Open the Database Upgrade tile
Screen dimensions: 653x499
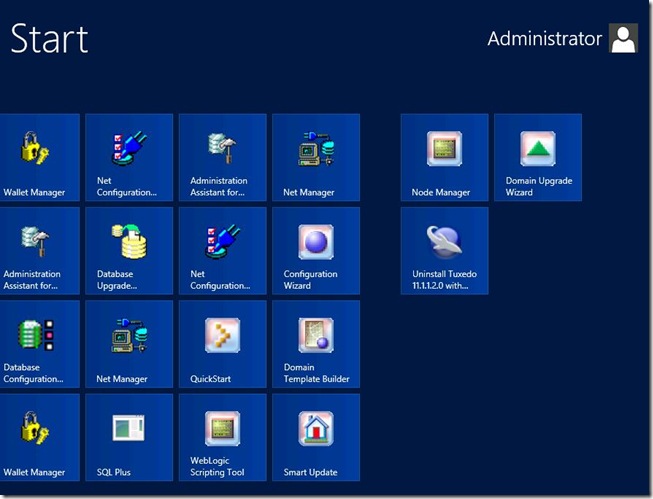coord(129,251)
